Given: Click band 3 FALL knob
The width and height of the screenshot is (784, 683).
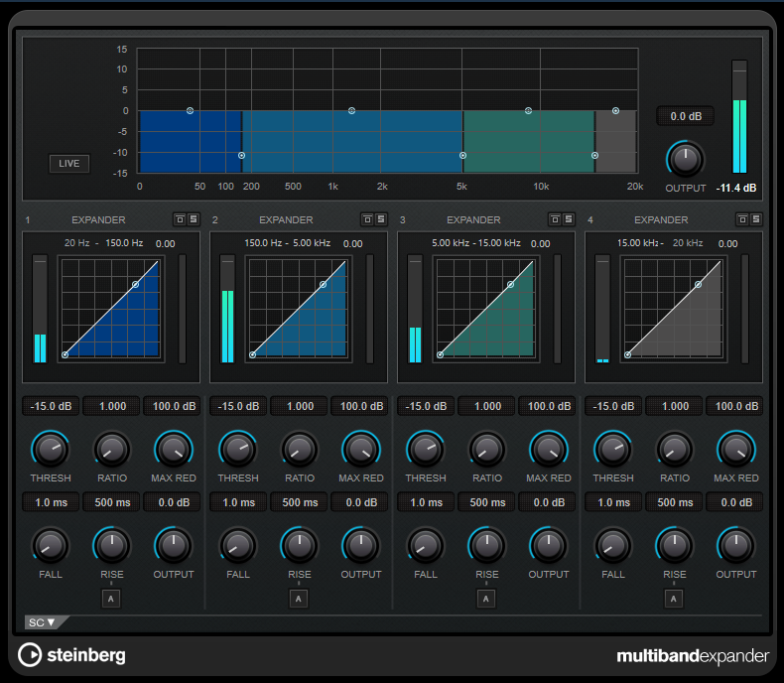Looking at the screenshot, I should point(425,545).
